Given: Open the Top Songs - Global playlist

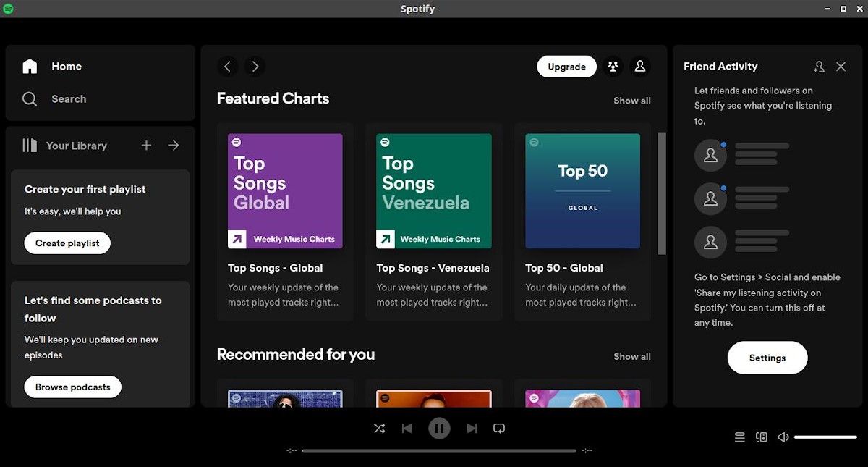Looking at the screenshot, I should (x=285, y=190).
